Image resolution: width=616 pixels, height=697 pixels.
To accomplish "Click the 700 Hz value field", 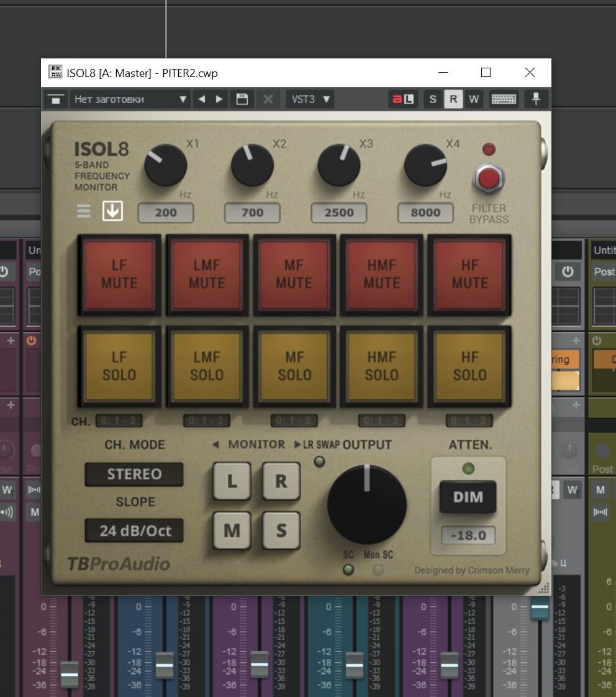I will pyautogui.click(x=253, y=212).
